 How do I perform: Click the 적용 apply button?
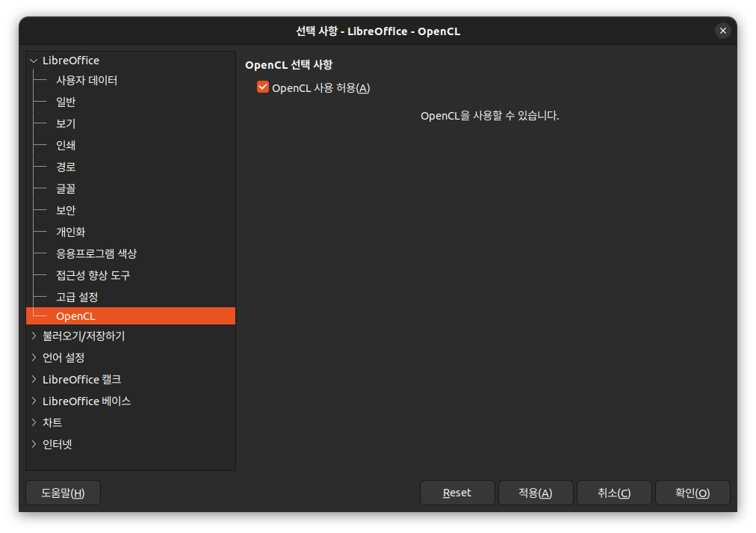click(536, 493)
